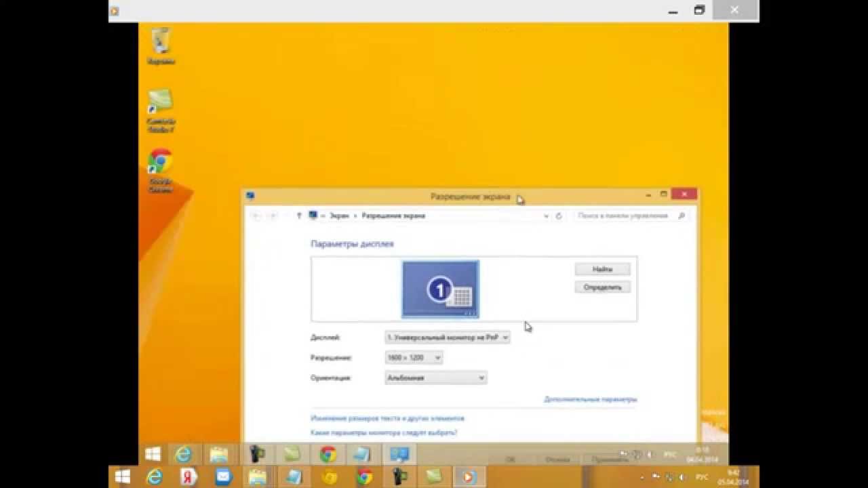The height and width of the screenshot is (488, 868).
Task: Open clock in host system tray
Action: (x=734, y=477)
